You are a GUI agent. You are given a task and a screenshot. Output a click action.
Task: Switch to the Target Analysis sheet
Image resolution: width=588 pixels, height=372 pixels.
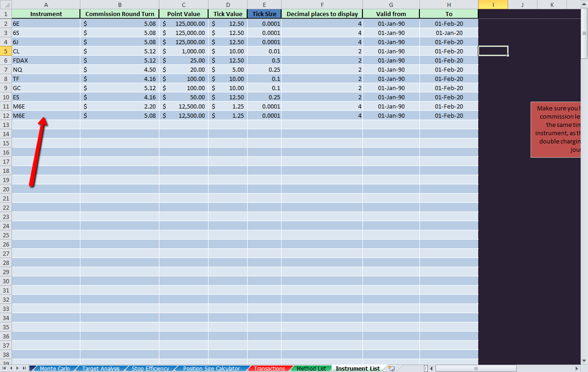101,368
